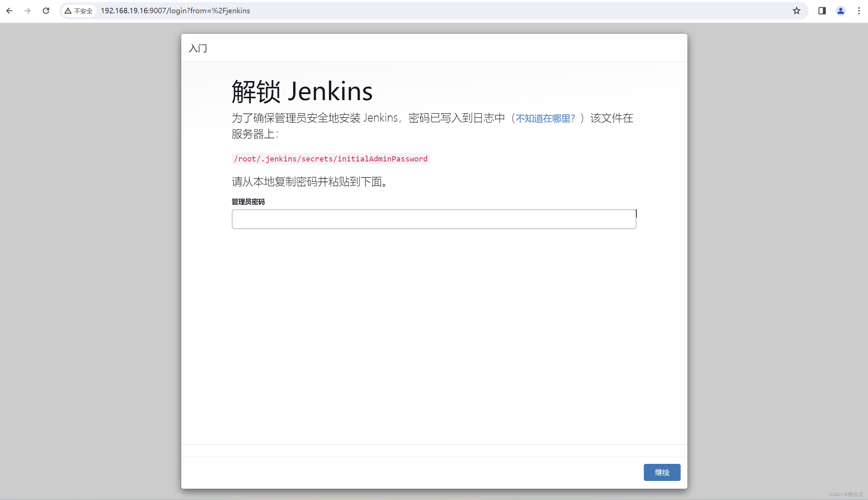
Task: Click the blue profile avatar icon
Action: [840, 11]
